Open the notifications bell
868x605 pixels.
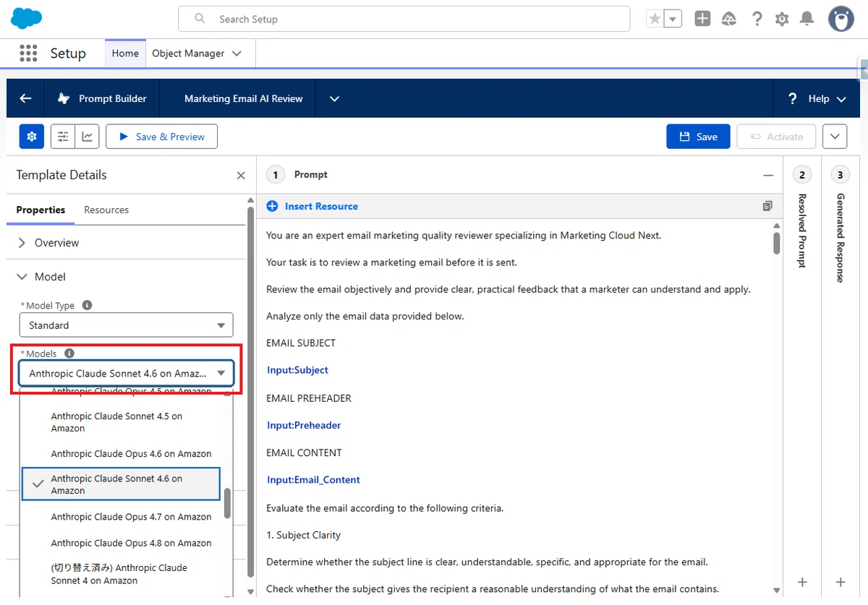click(x=807, y=20)
